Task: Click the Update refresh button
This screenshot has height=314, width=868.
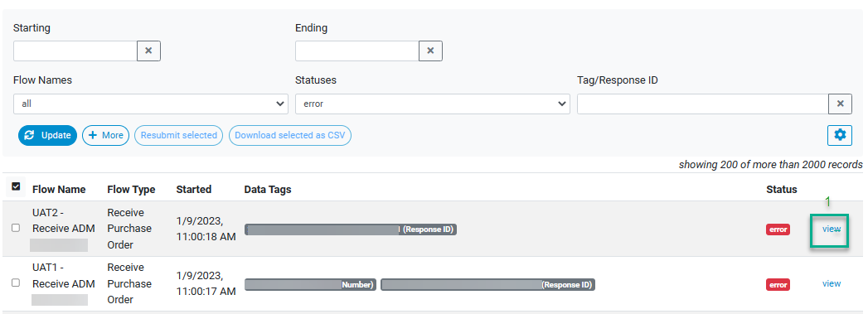Action: 47,135
